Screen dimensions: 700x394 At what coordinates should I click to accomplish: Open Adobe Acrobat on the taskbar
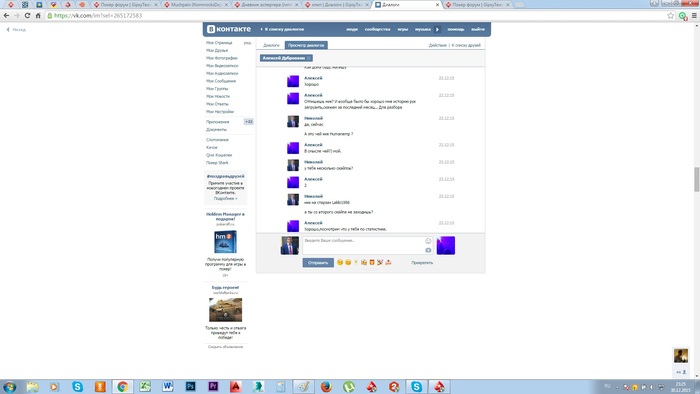(x=236, y=386)
